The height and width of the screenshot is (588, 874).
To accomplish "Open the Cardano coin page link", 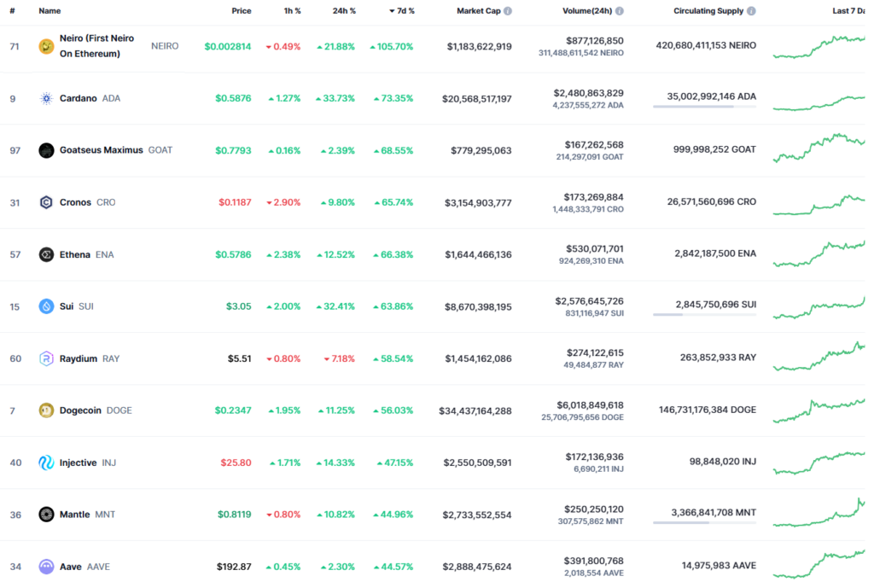I will 78,99.
